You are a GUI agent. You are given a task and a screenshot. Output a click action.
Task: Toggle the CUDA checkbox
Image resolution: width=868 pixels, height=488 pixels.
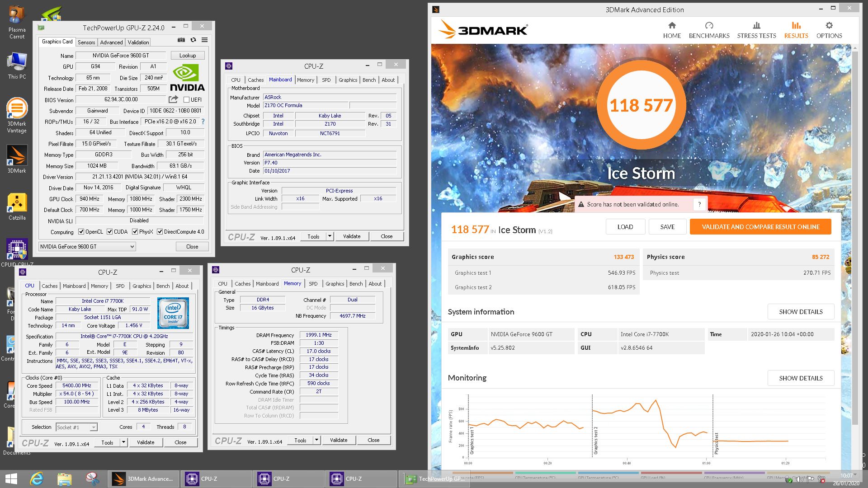pyautogui.click(x=109, y=232)
